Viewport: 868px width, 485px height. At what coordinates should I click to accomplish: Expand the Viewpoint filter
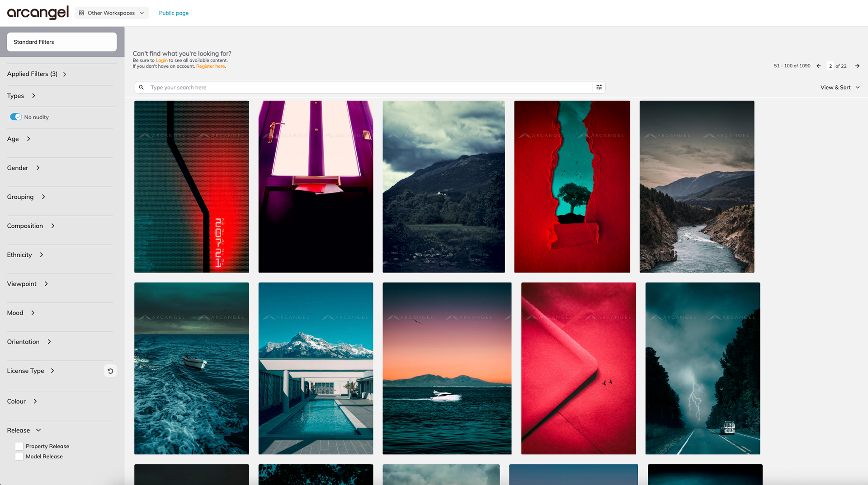(28, 284)
